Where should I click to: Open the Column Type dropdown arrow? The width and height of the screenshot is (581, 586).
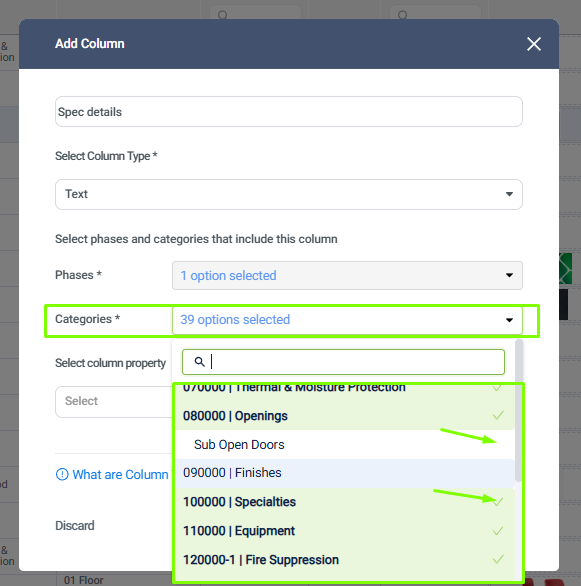click(509, 194)
